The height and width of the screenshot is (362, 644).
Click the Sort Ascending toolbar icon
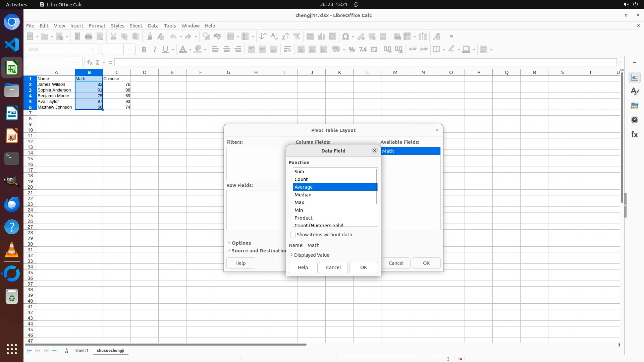pyautogui.click(x=274, y=37)
